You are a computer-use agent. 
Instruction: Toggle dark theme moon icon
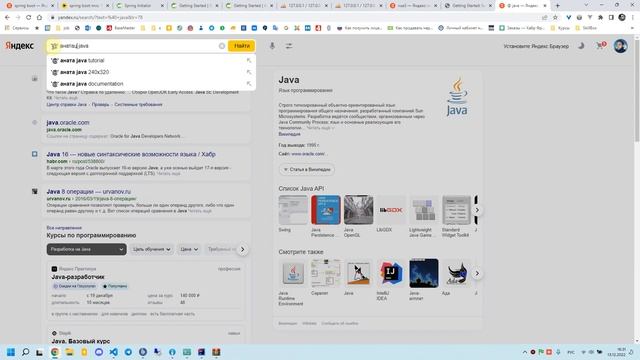581,46
